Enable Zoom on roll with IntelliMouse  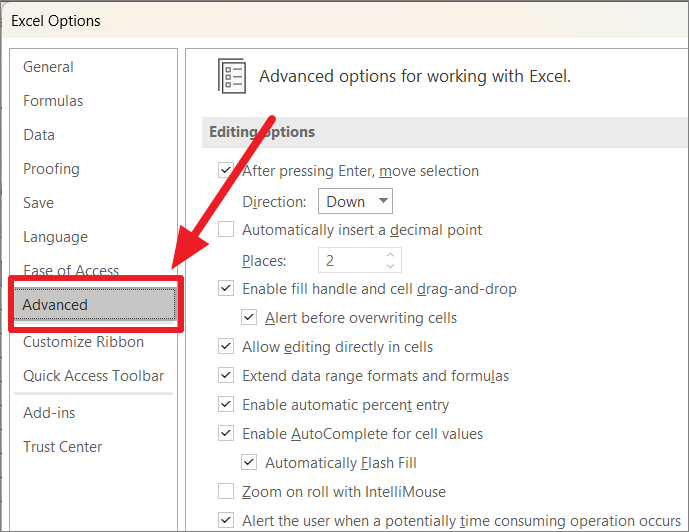pyautogui.click(x=226, y=492)
